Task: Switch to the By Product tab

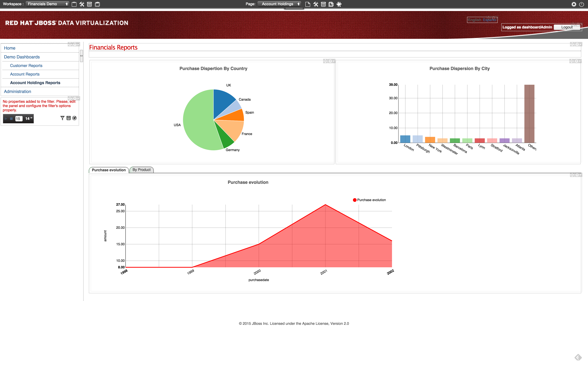Action: [141, 170]
